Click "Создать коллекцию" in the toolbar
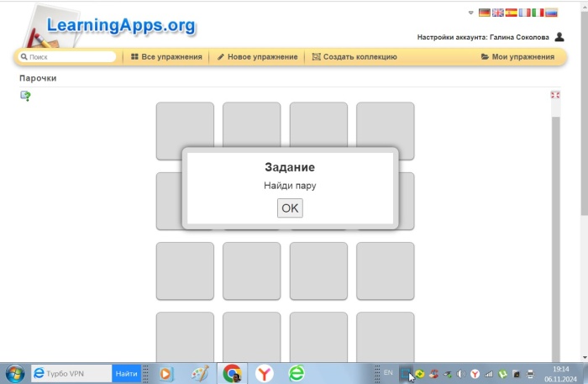 coord(354,57)
